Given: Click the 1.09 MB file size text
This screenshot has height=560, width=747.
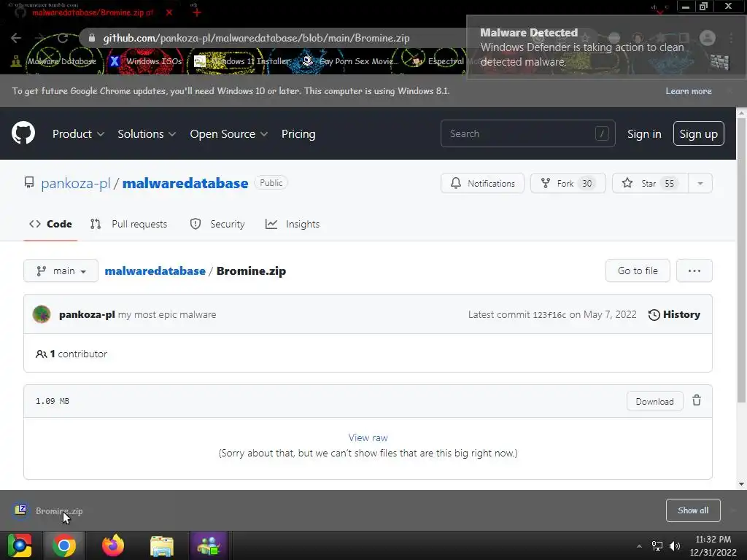Looking at the screenshot, I should click(53, 401).
